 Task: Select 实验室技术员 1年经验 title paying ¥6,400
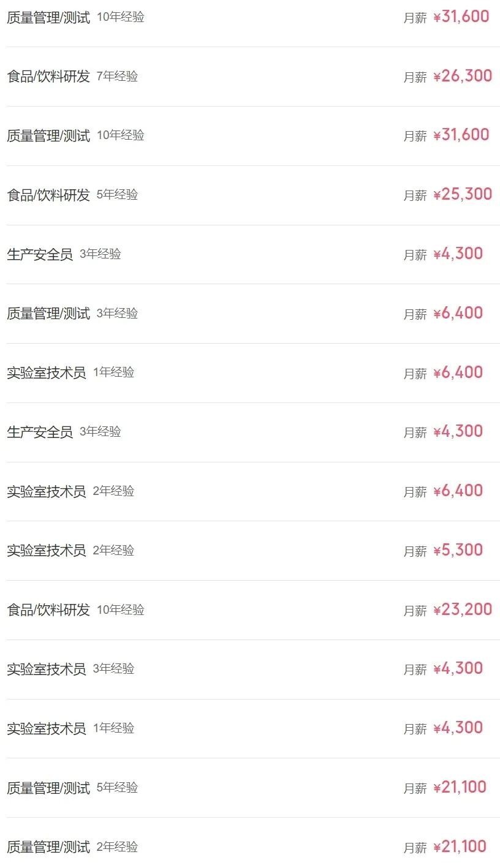(47, 372)
